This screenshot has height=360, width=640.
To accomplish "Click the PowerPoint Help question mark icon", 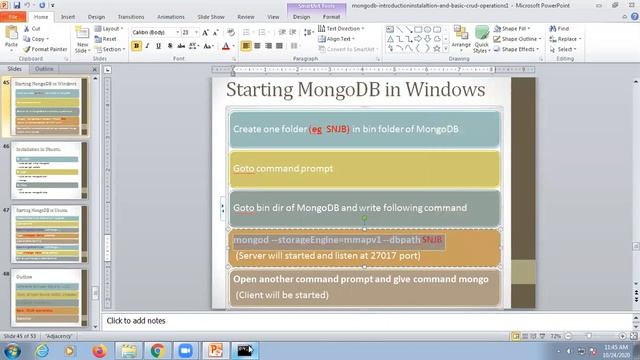I will tap(635, 17).
